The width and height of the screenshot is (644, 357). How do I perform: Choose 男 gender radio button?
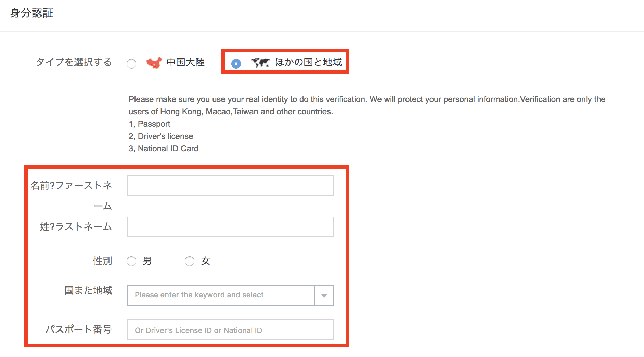131,261
